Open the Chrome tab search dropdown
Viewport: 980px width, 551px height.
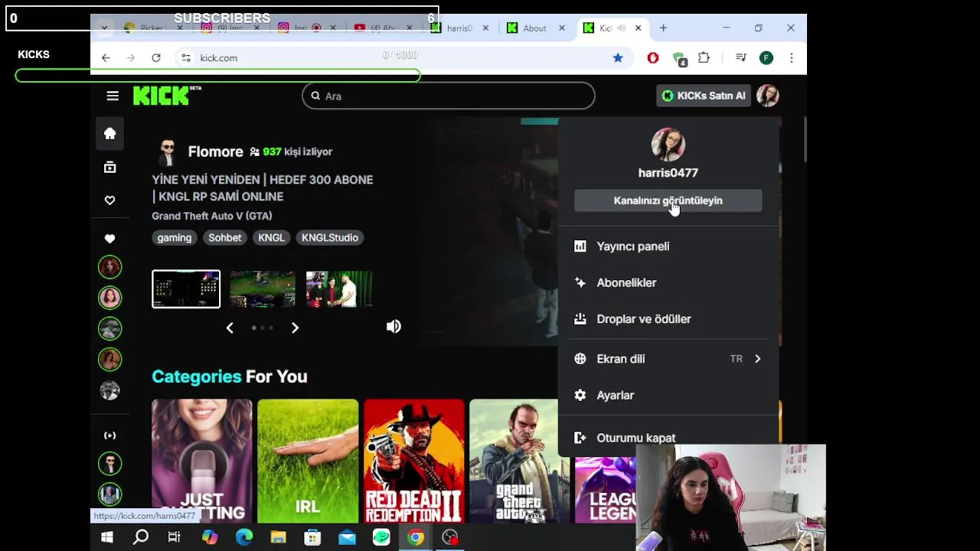click(x=104, y=28)
